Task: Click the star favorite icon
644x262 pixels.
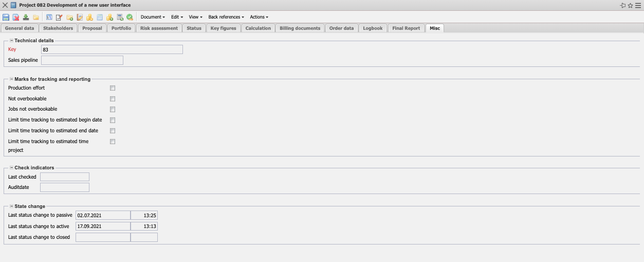Action: point(630,5)
